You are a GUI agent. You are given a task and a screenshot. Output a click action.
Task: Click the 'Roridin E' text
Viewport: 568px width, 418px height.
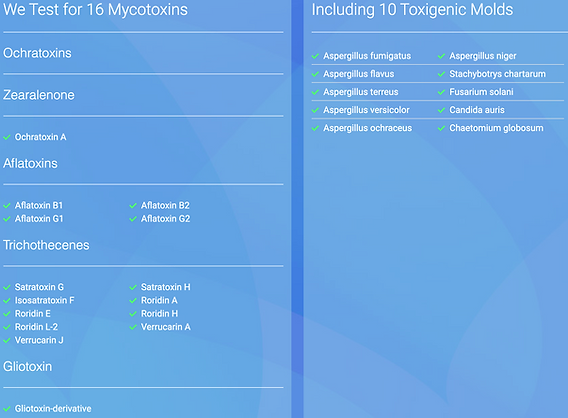tap(33, 314)
